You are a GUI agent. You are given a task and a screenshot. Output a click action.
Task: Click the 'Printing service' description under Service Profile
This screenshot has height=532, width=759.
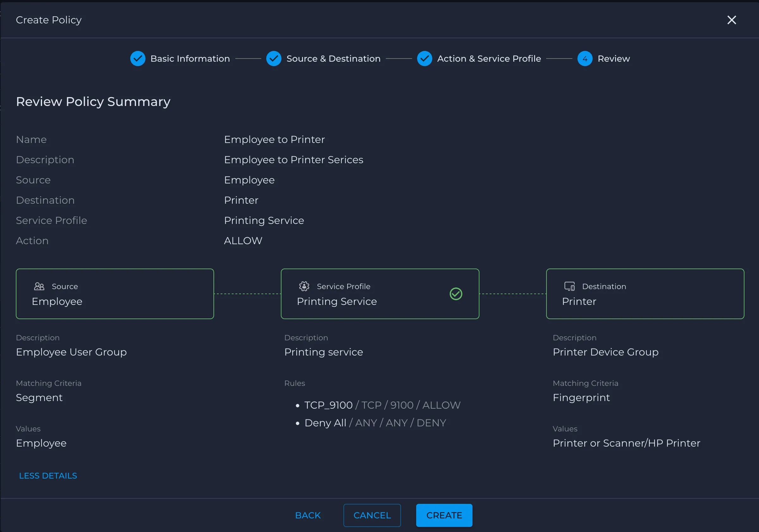(323, 352)
